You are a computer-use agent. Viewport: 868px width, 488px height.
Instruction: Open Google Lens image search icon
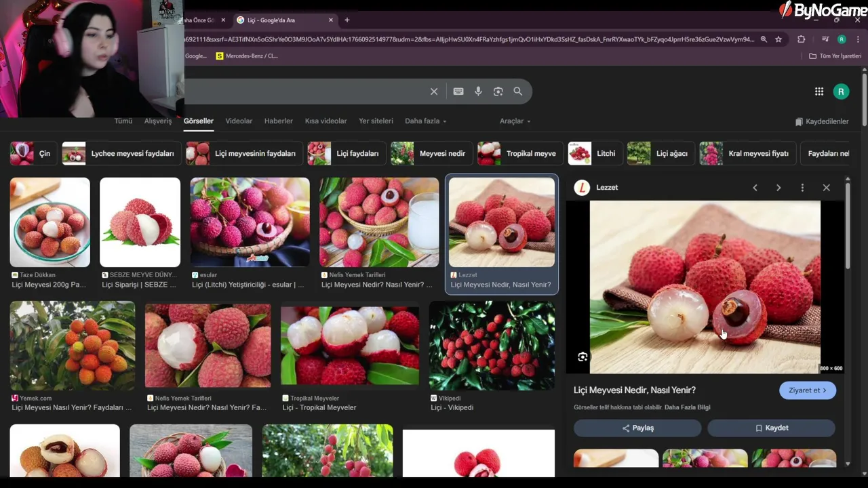498,91
